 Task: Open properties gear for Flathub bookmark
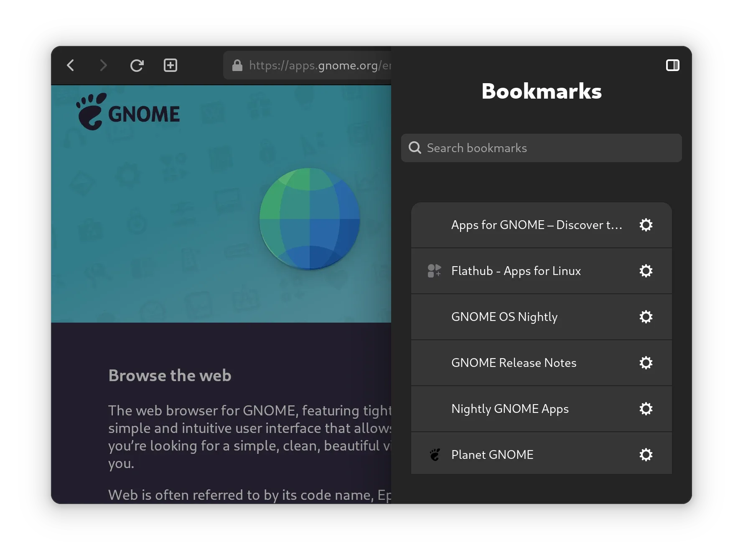click(x=646, y=271)
